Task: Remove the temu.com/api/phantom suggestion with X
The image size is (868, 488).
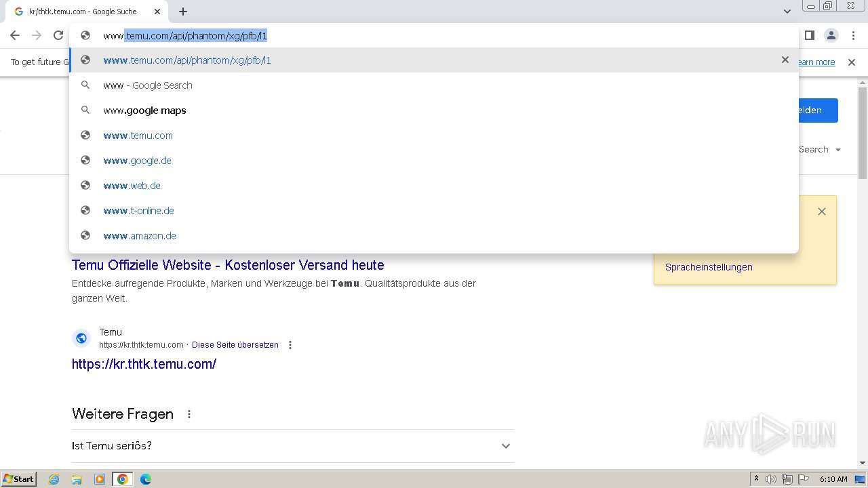Action: click(x=785, y=60)
